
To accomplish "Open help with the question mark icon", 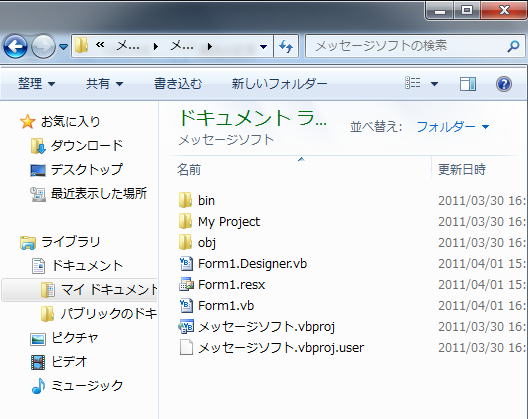I will click(504, 84).
